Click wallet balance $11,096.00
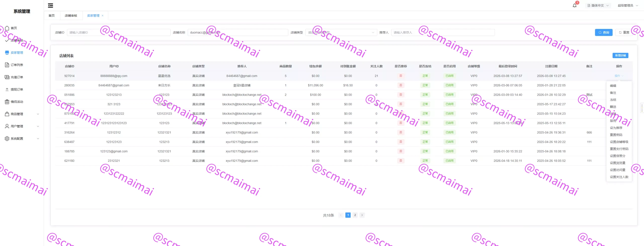Image resolution: width=644 pixels, height=246 pixels. point(315,86)
